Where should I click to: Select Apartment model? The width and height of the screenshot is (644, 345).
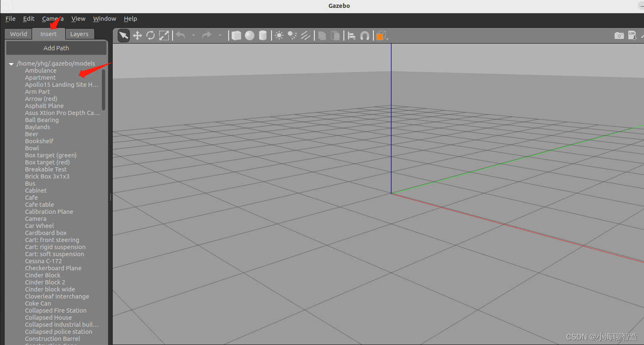40,78
